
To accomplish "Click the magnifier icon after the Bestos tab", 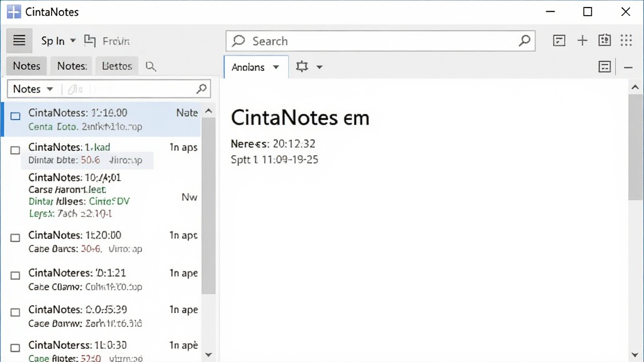I will (x=151, y=67).
